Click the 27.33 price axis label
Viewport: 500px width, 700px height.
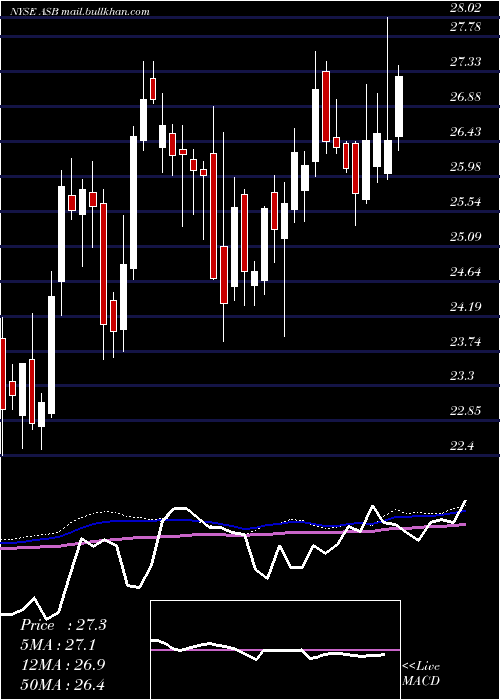pyautogui.click(x=465, y=62)
